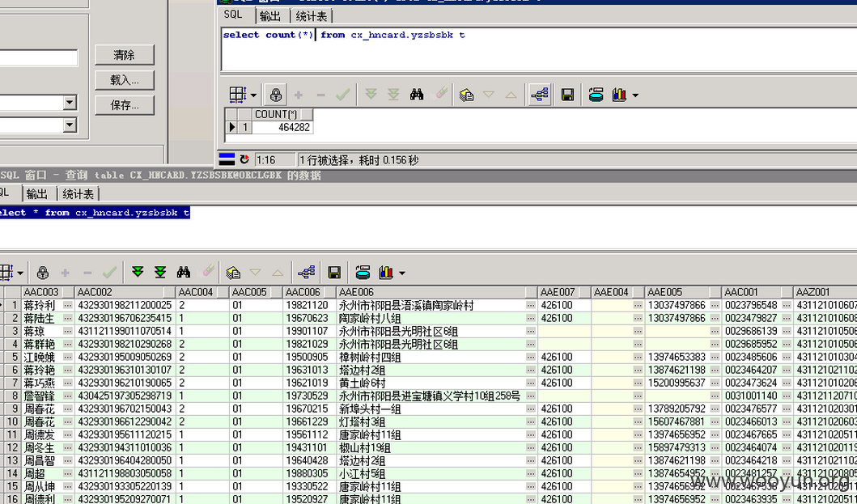Switch to the 统计表 tab in the yzsbsbk data window

[78, 194]
